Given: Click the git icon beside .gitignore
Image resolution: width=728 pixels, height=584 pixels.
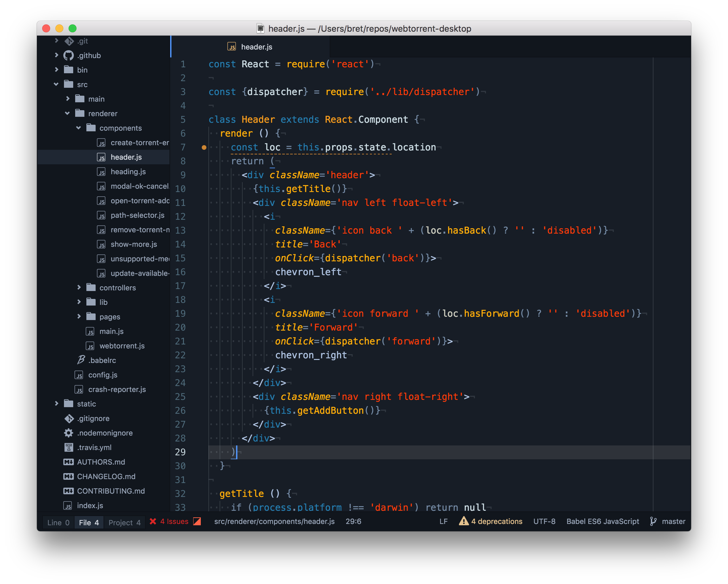Looking at the screenshot, I should click(x=69, y=419).
